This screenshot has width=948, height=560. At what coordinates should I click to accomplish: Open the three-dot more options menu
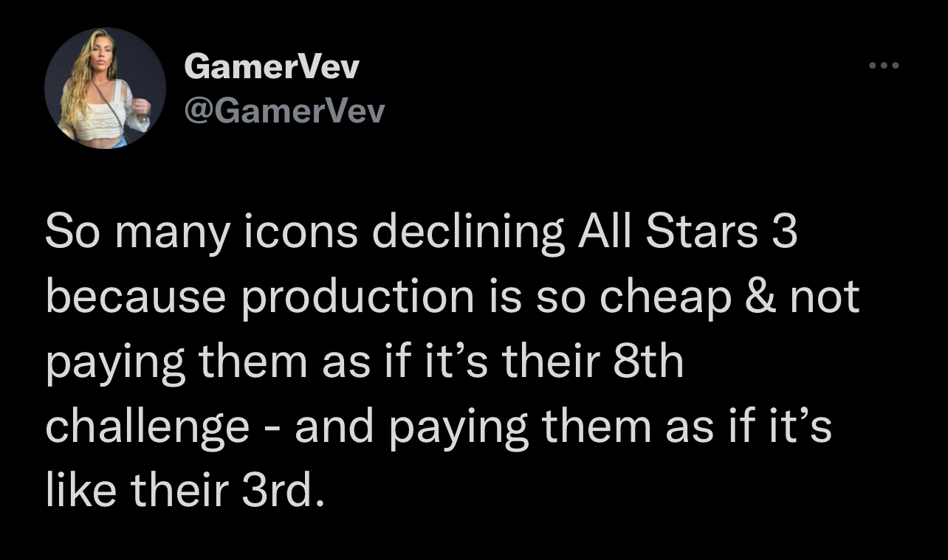tap(884, 66)
